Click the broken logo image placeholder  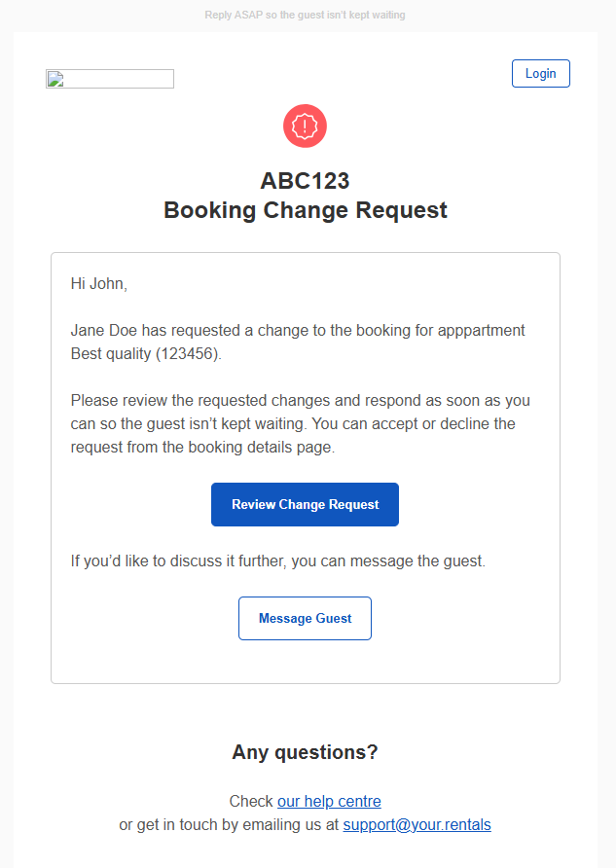(x=110, y=79)
